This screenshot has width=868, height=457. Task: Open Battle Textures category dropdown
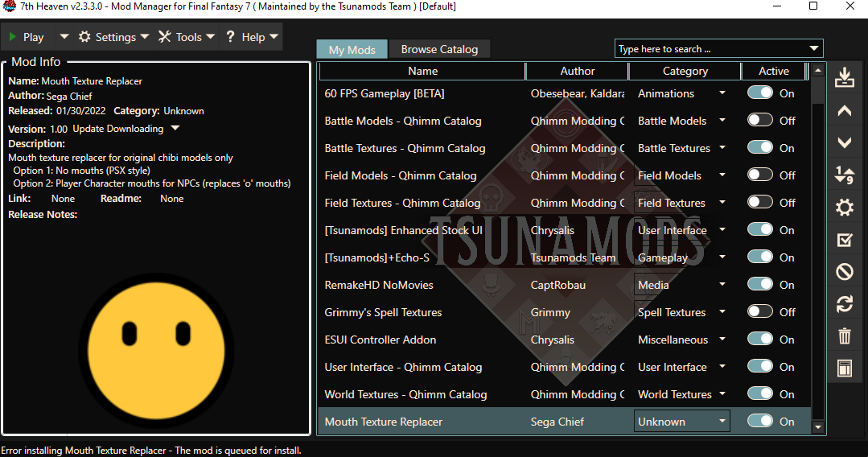tap(722, 148)
